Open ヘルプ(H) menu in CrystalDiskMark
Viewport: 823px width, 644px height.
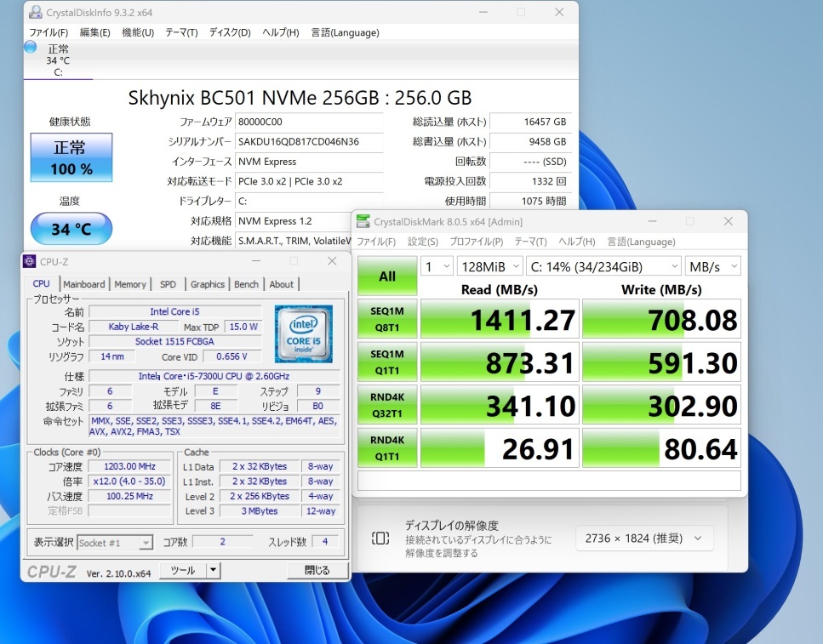(577, 242)
